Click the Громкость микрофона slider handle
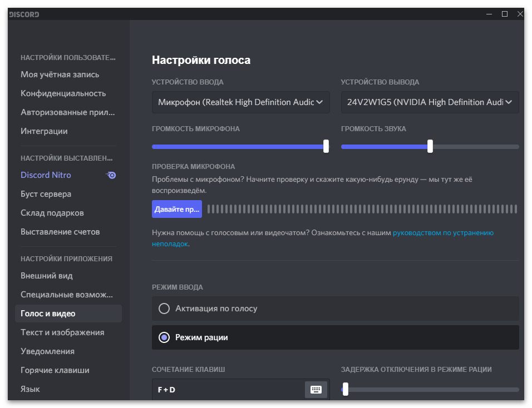The image size is (532, 408). (x=326, y=146)
